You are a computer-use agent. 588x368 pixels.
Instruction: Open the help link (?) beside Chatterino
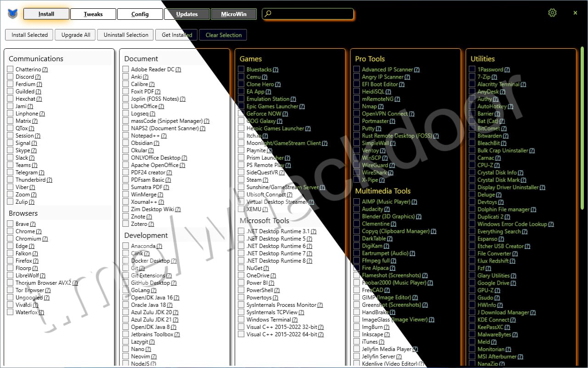(45, 69)
